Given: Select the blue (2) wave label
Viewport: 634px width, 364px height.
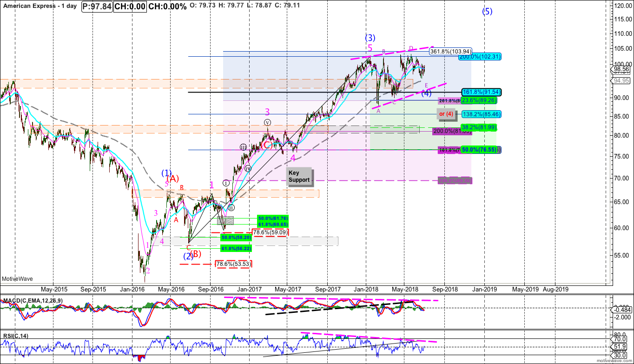Looking at the screenshot, I should point(188,256).
